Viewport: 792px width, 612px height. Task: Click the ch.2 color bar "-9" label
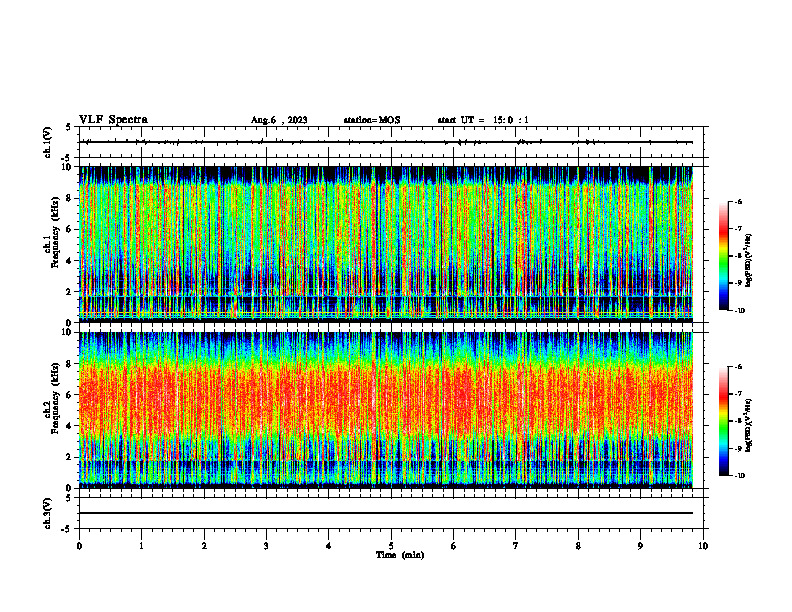pos(739,448)
